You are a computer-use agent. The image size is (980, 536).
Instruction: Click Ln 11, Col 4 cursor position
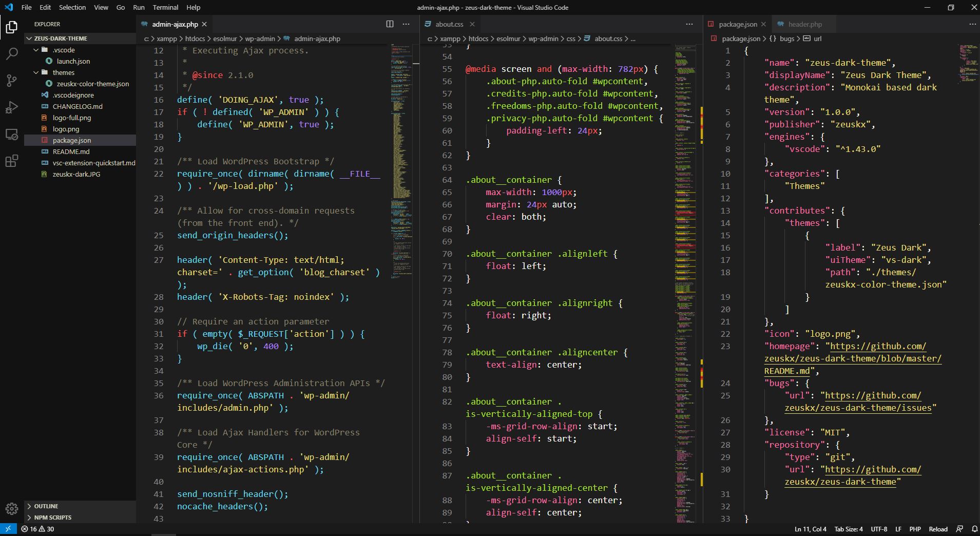point(810,529)
